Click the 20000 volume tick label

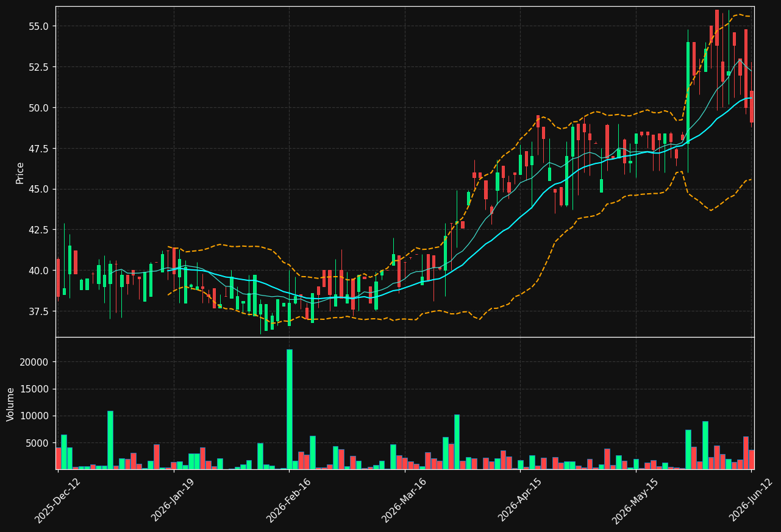[35, 362]
